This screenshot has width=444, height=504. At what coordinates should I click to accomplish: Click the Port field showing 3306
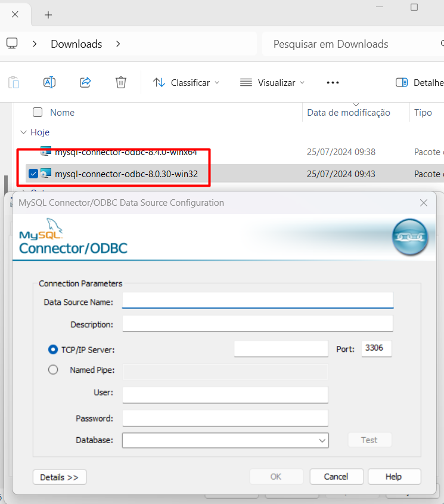[376, 349]
